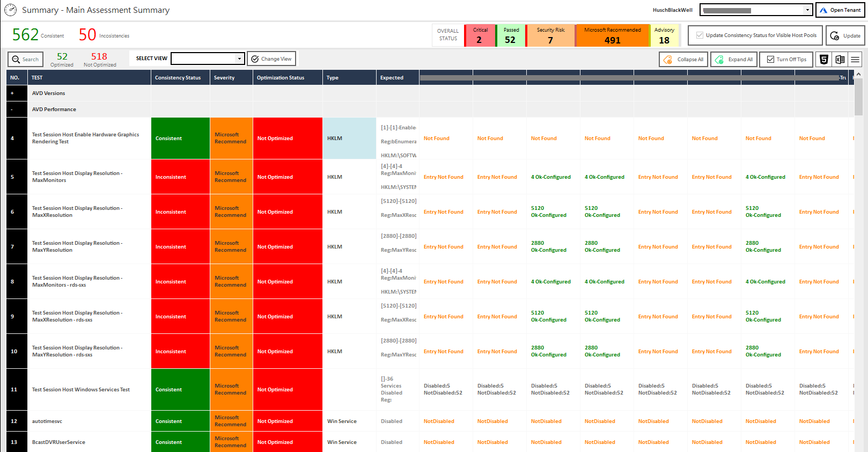Click the orange Microsoft Recommended tile
The height and width of the screenshot is (452, 868).
point(612,35)
